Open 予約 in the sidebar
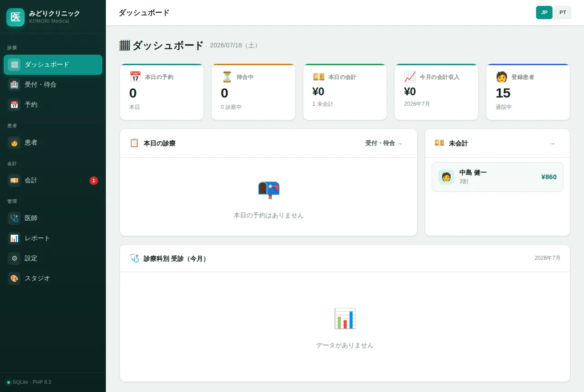Screen dimensions: 584x392 point(53,105)
